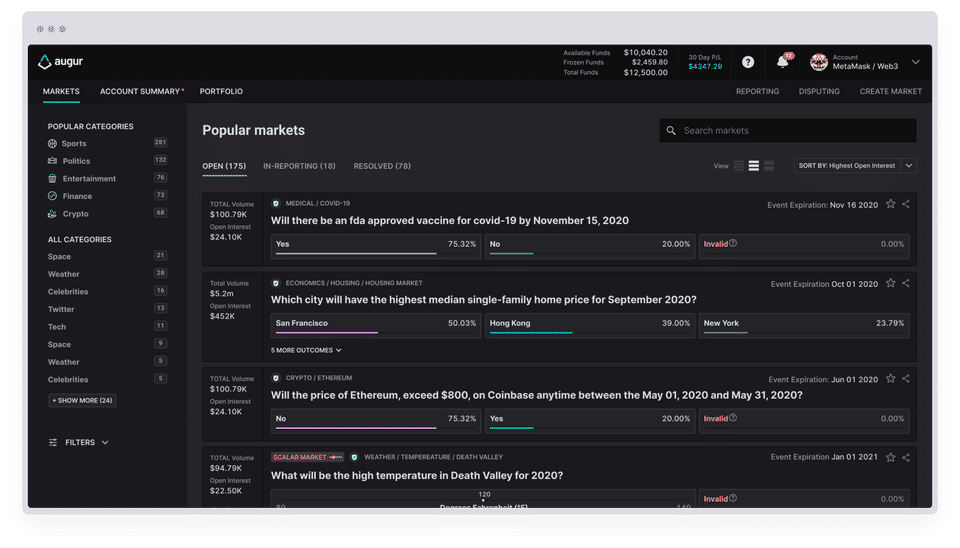Favorite the Death Valley temperature market
The image size is (960, 548).
coord(890,457)
